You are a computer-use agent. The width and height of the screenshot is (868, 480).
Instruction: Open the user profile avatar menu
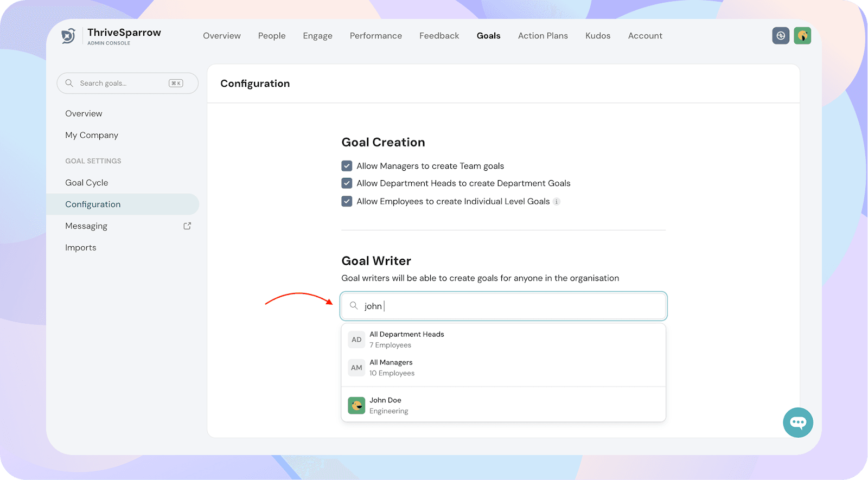(x=802, y=36)
